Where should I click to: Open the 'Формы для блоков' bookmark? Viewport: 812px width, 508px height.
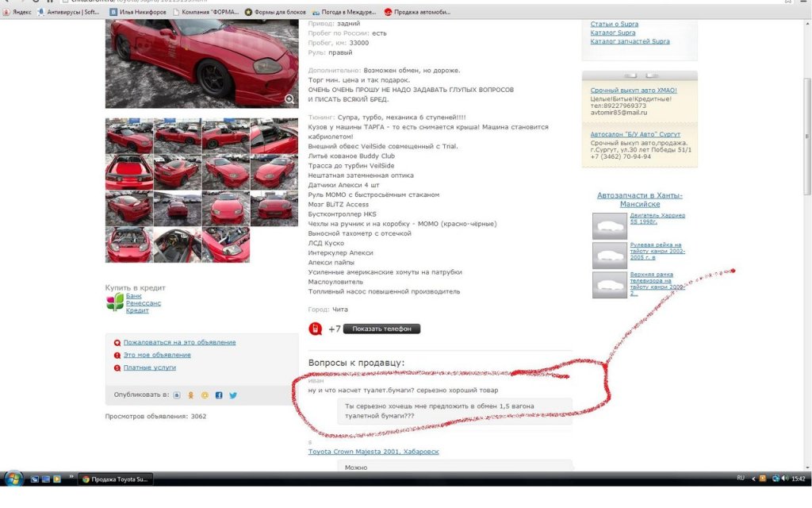point(275,12)
